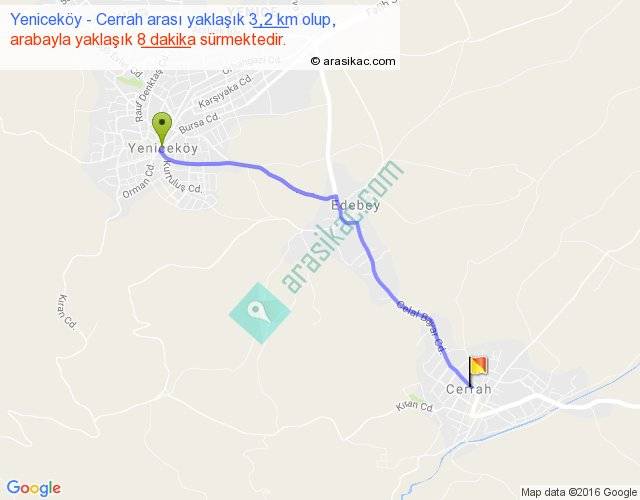Click the purple route line between Yeniceköy and Edebey
This screenshot has height=500, width=640.
tap(261, 168)
